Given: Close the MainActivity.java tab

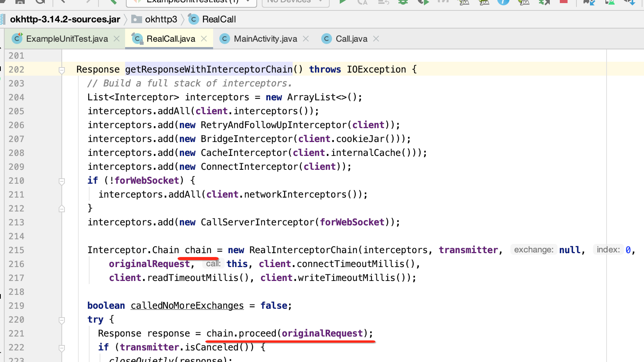Looking at the screenshot, I should tap(306, 39).
